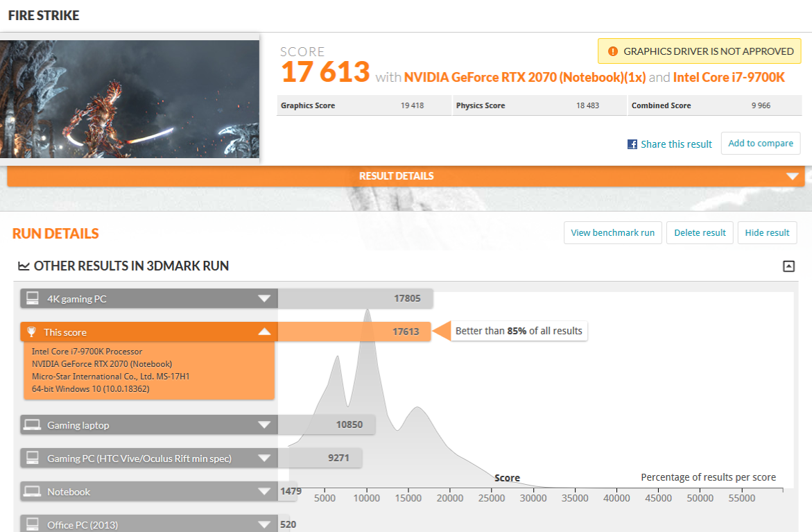Click the Delete result button
This screenshot has width=812, height=532.
tap(700, 232)
